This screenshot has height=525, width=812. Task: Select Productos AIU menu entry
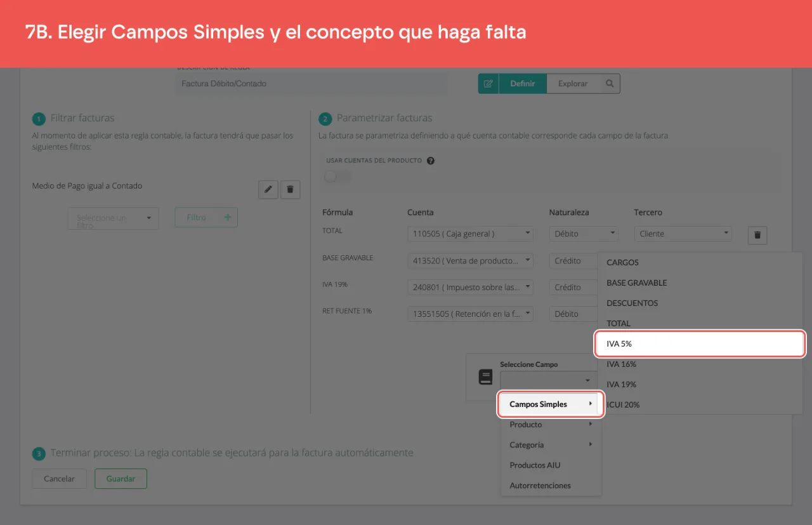(x=551, y=465)
